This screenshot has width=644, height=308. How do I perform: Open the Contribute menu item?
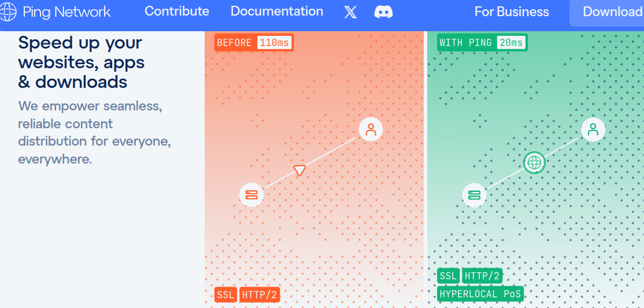click(176, 11)
